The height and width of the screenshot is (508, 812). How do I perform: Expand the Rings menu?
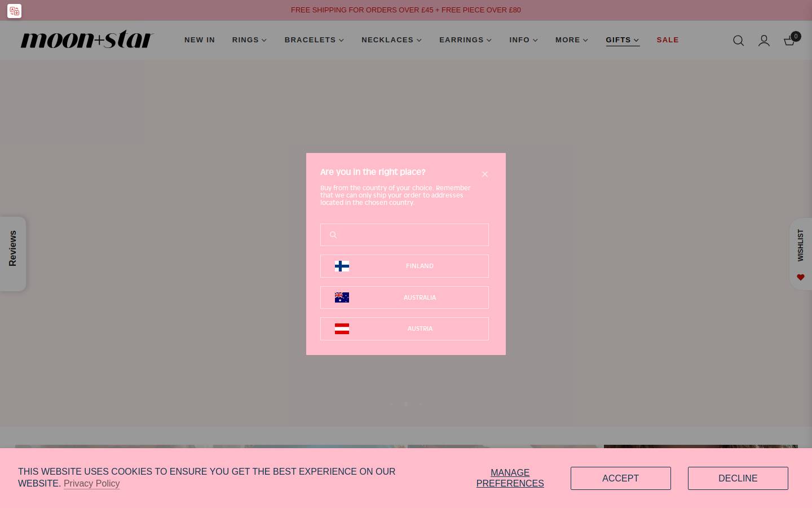coord(249,40)
